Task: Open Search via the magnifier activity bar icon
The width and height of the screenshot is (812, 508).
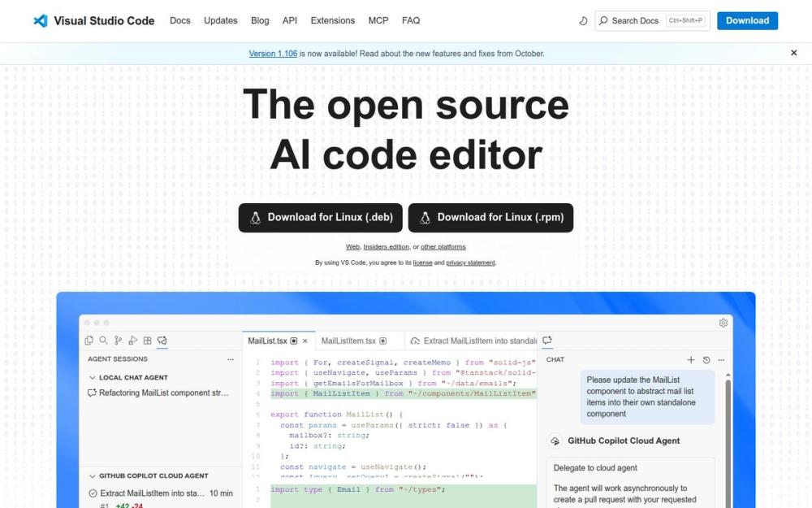Action: tap(103, 340)
